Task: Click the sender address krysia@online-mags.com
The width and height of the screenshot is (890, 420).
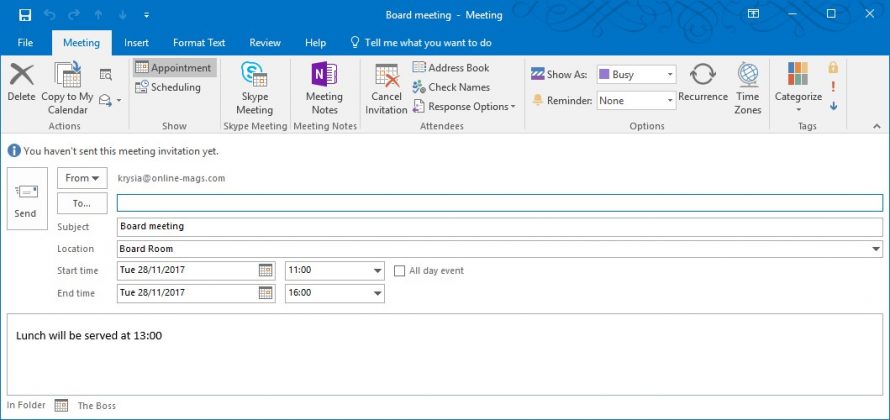Action: tap(171, 178)
